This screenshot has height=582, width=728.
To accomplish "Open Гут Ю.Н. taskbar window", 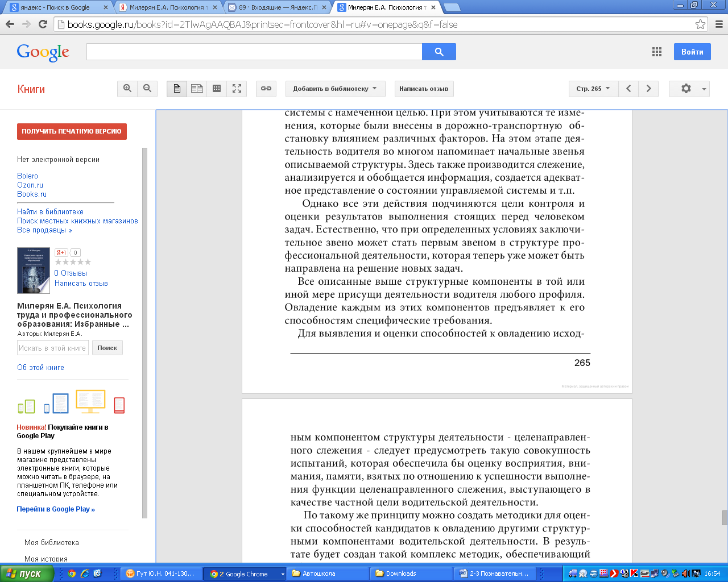I will coord(162,573).
